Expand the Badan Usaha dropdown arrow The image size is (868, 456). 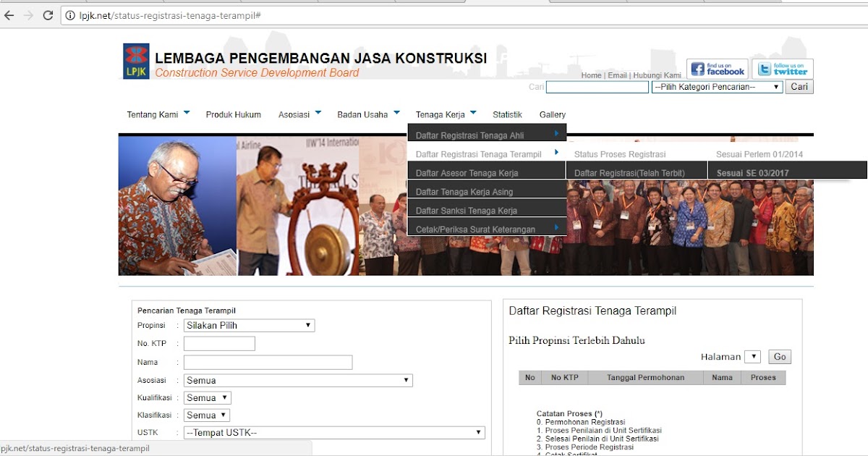pyautogui.click(x=396, y=113)
